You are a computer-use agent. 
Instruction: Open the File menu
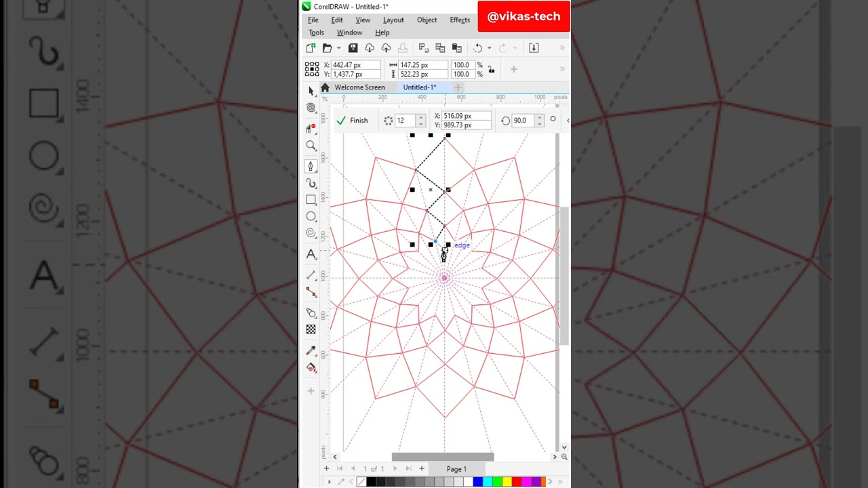point(313,20)
